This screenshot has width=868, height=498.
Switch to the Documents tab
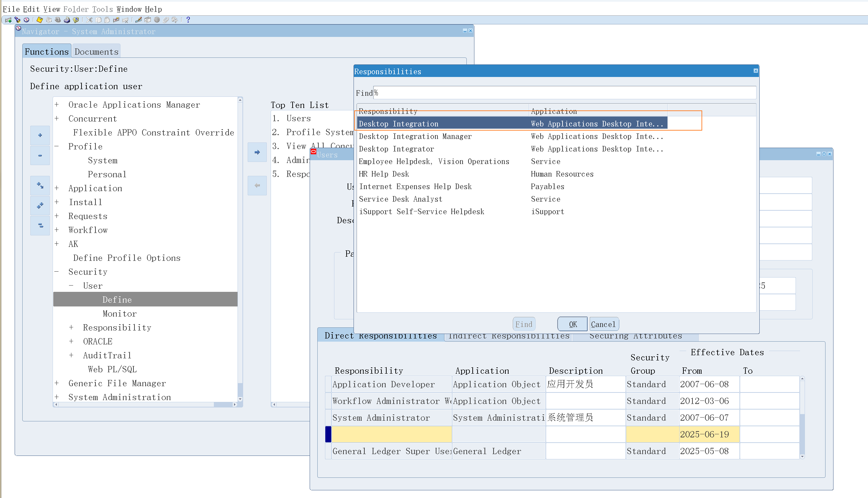[x=96, y=52]
